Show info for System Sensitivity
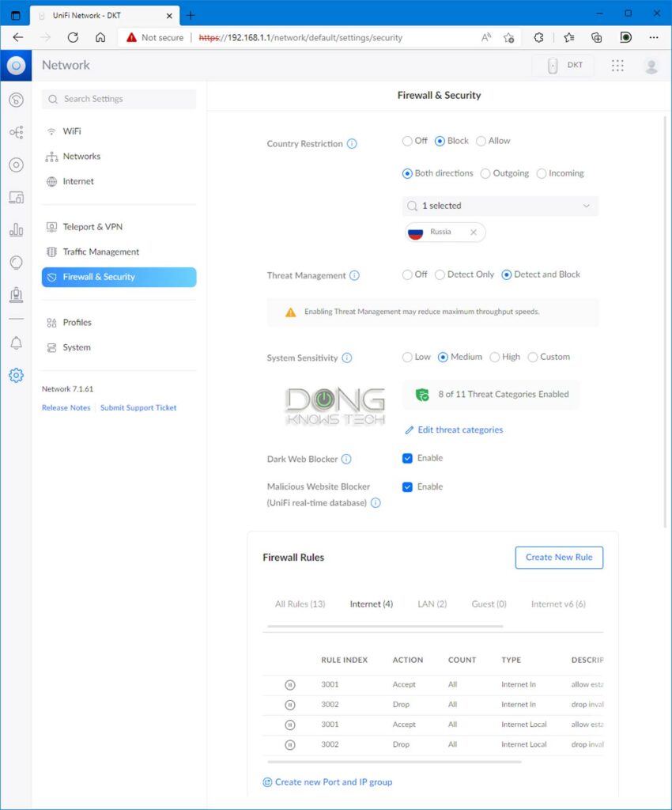Viewport: 672px width, 810px height. (x=347, y=358)
